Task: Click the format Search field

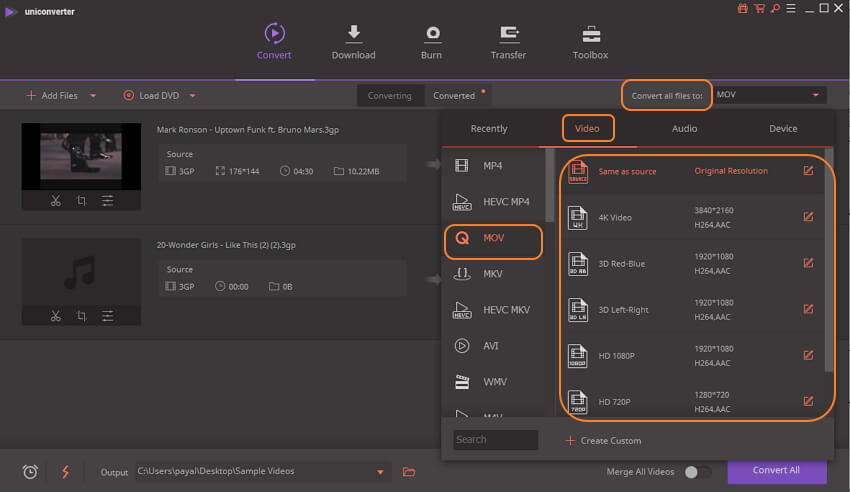Action: [495, 439]
